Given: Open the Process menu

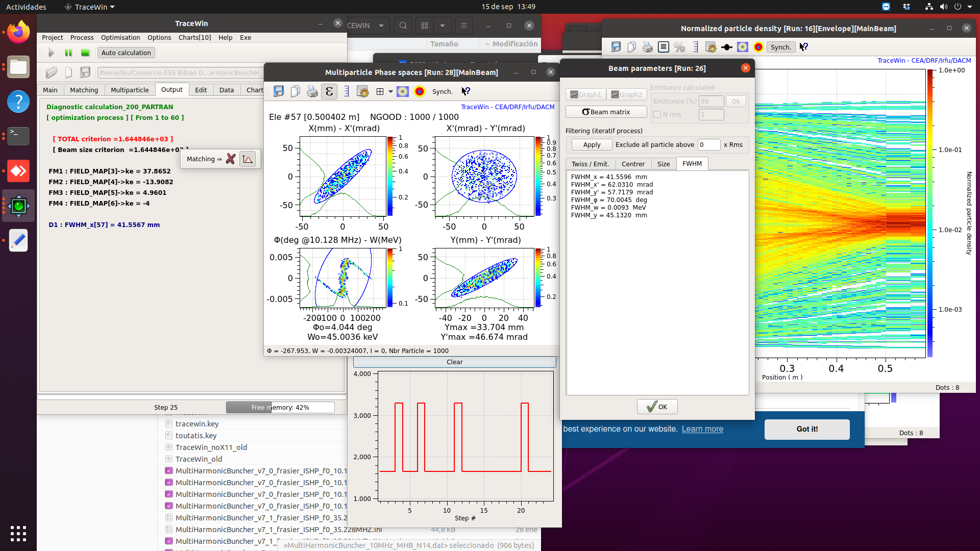Looking at the screenshot, I should click(x=82, y=37).
